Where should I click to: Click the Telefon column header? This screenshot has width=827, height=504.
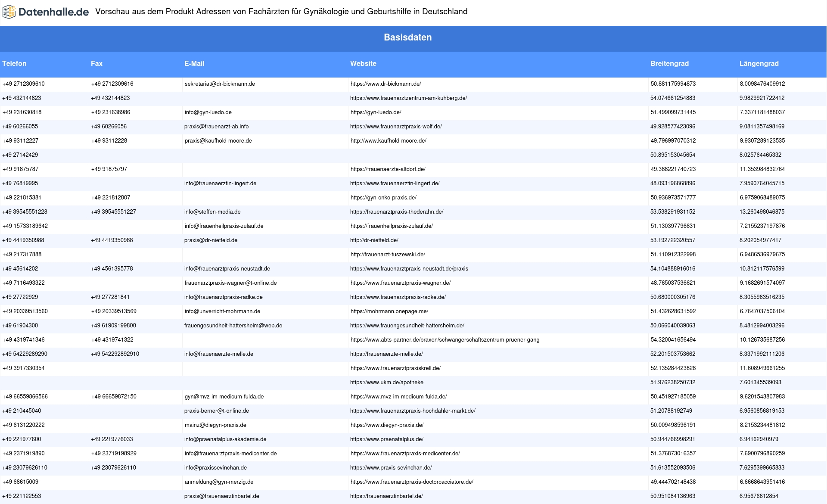pos(14,64)
